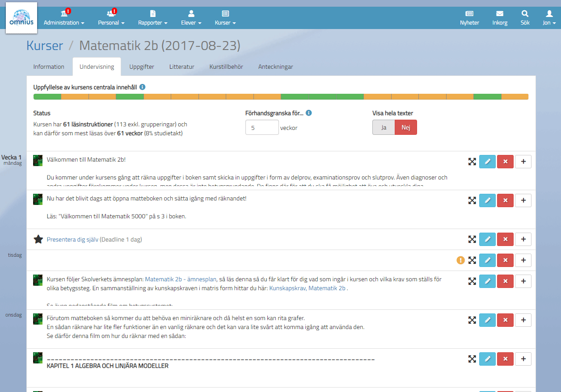Click the orange warning icon on tisdag row
This screenshot has height=392, width=561.
click(460, 260)
